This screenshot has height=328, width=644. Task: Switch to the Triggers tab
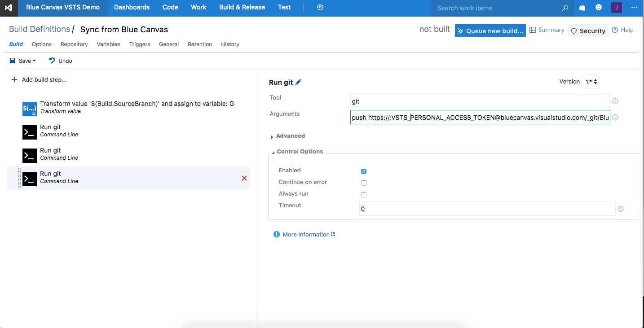pyautogui.click(x=140, y=44)
